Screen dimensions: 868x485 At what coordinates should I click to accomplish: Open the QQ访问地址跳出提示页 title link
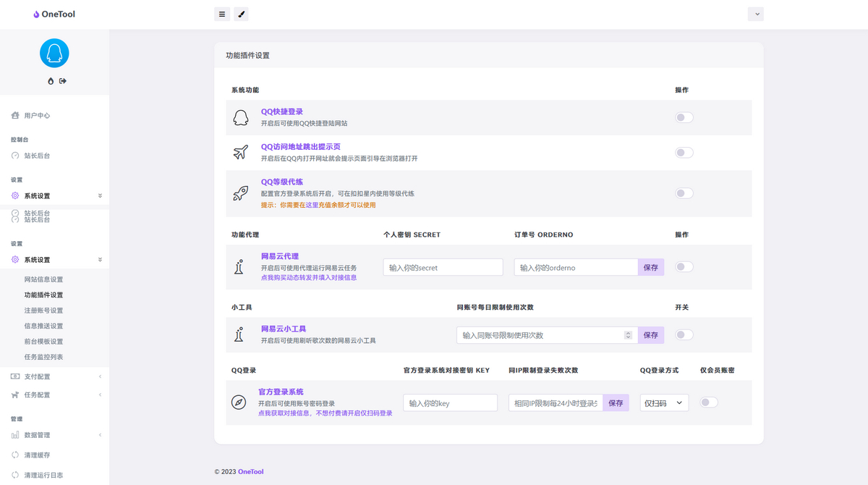point(301,146)
